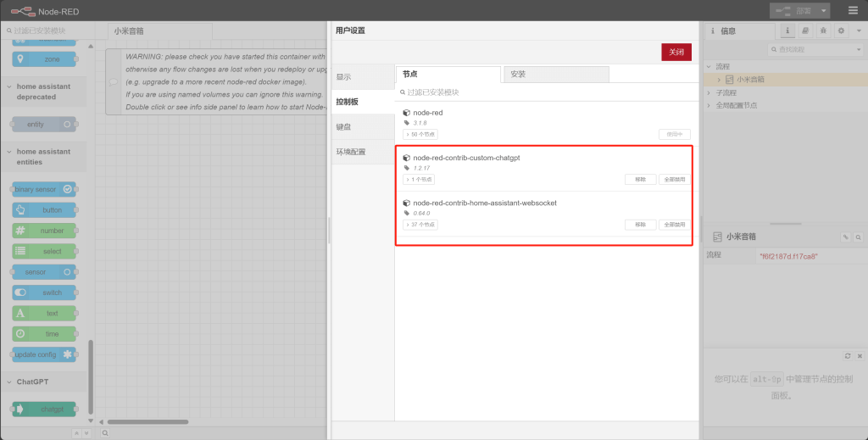
Task: Select the select palette node
Action: pyautogui.click(x=44, y=251)
